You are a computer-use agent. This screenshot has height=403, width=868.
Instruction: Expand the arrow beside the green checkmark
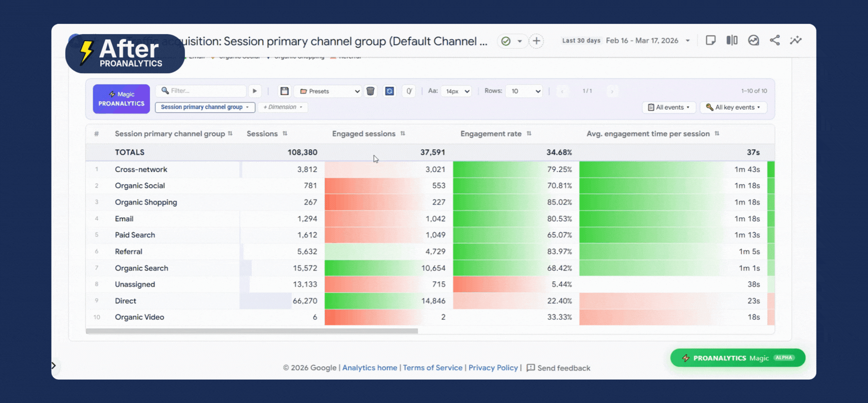point(519,41)
